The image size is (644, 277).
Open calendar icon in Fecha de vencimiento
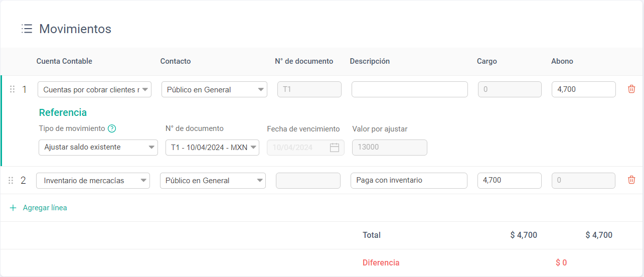tap(335, 148)
